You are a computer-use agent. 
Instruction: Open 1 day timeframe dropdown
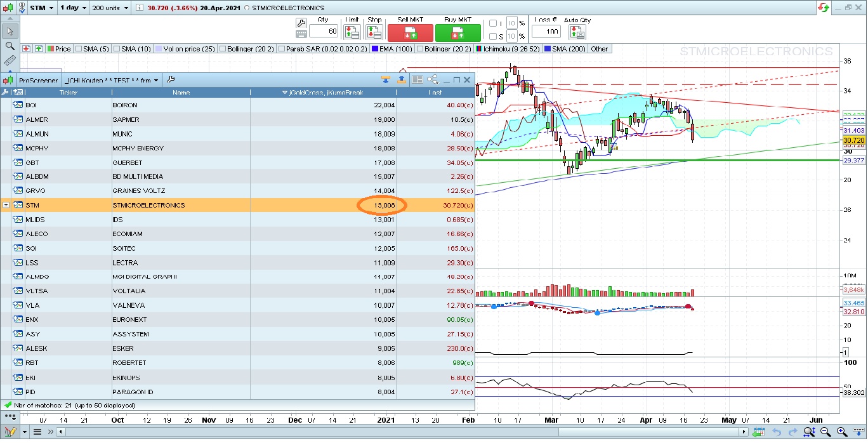pyautogui.click(x=73, y=8)
